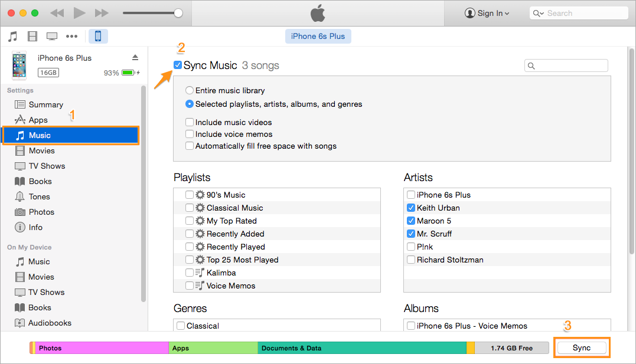Enable Include voice memos
This screenshot has height=364, width=636.
coord(190,134)
